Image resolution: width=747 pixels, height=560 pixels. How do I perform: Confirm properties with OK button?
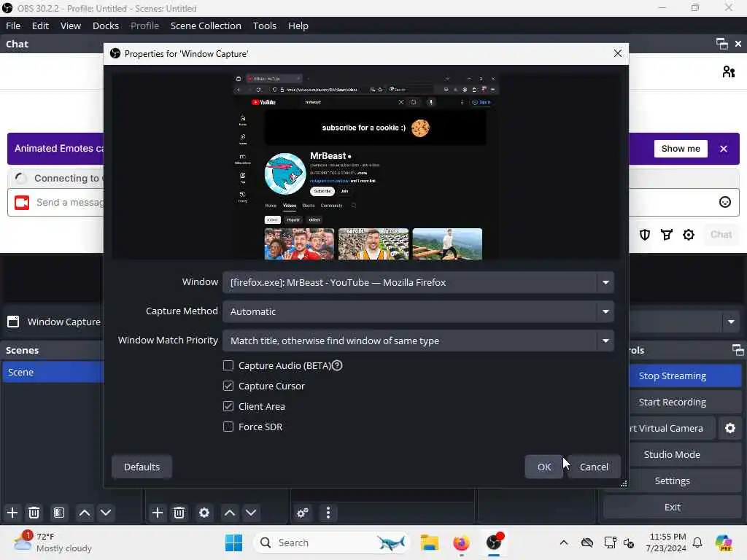click(x=544, y=467)
